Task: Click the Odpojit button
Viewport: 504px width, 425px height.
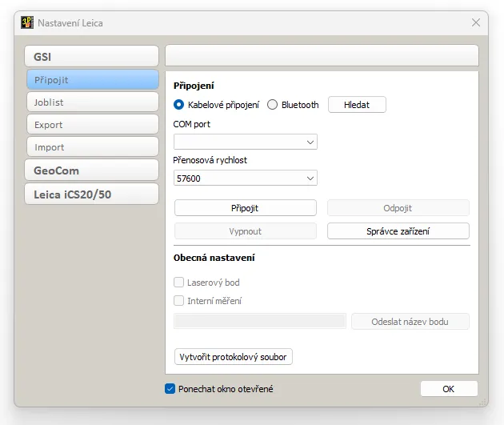Action: point(398,208)
